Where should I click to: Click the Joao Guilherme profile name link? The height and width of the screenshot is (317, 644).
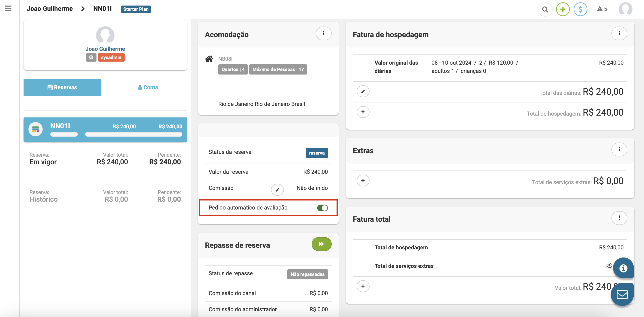[x=105, y=49]
